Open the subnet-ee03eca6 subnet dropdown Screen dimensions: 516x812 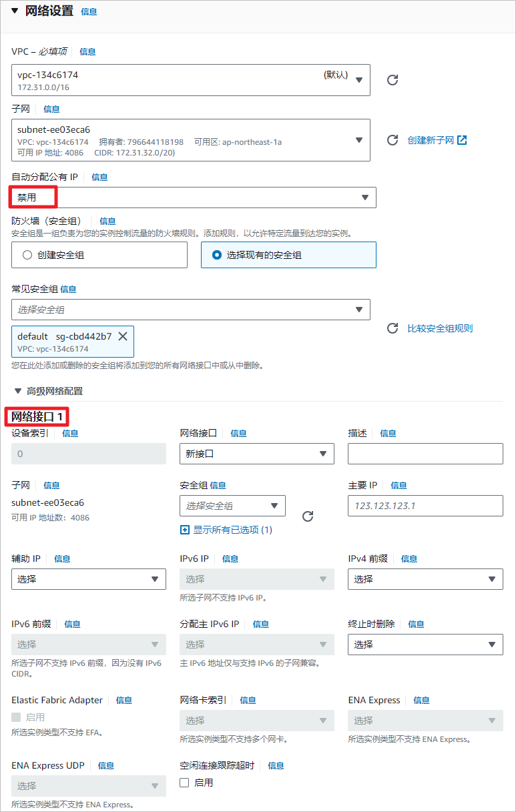click(x=191, y=140)
